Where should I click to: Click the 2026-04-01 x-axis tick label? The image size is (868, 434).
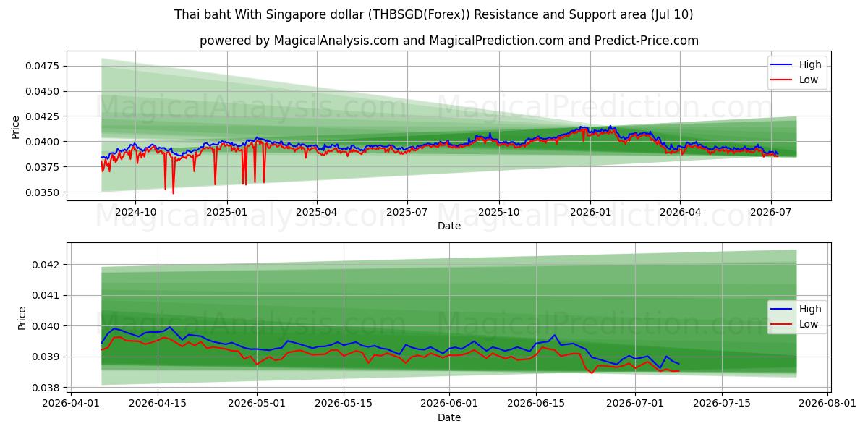click(72, 404)
